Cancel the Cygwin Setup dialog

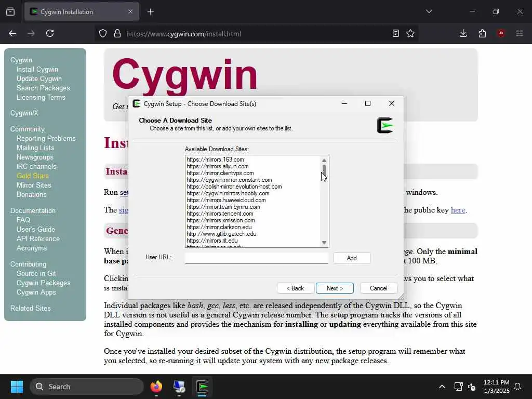click(379, 288)
